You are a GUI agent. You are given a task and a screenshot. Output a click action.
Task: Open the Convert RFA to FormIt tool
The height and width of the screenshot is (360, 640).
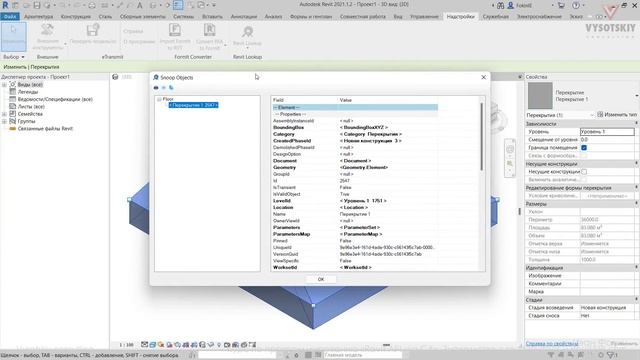209,37
